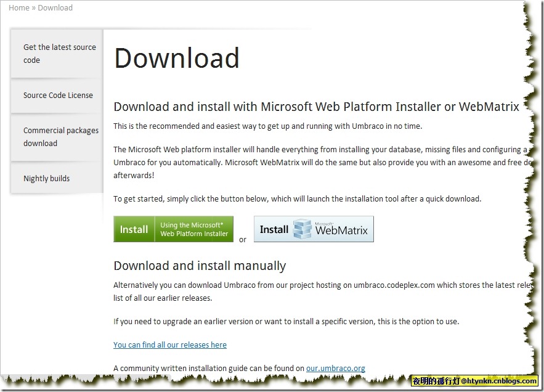The width and height of the screenshot is (544, 392).
Task: Go to Home in the breadcrumb
Action: tap(18, 7)
